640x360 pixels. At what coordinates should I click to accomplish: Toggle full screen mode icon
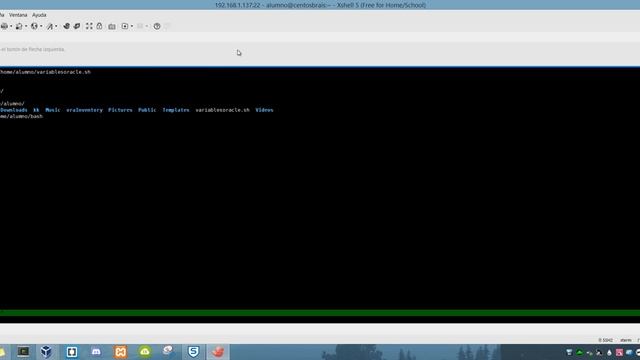click(x=89, y=26)
